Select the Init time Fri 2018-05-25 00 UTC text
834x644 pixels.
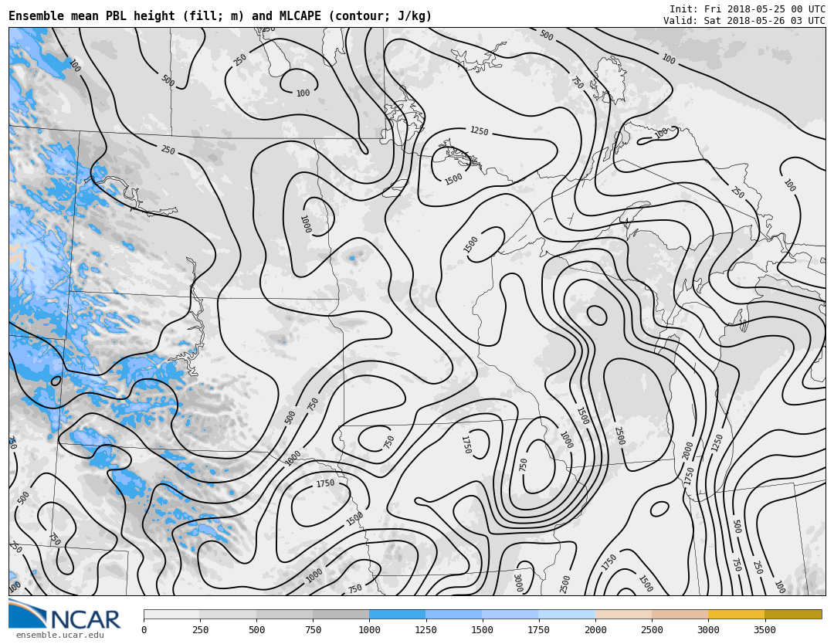[747, 9]
